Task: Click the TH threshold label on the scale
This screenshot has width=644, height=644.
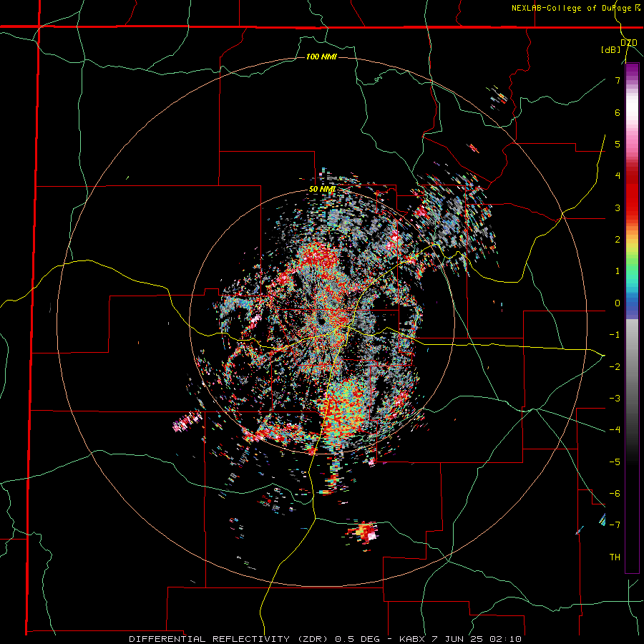Action: [615, 557]
